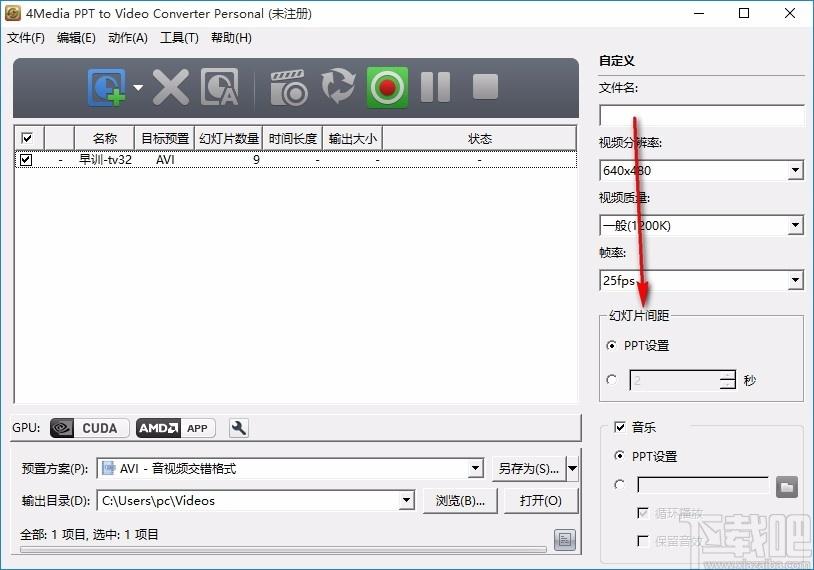Click the 打开(O) button

coord(540,500)
